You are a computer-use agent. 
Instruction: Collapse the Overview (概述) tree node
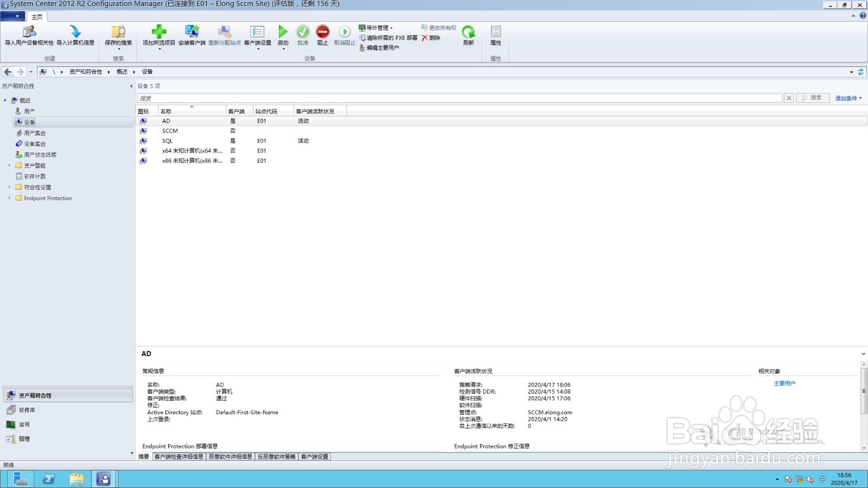(5, 100)
